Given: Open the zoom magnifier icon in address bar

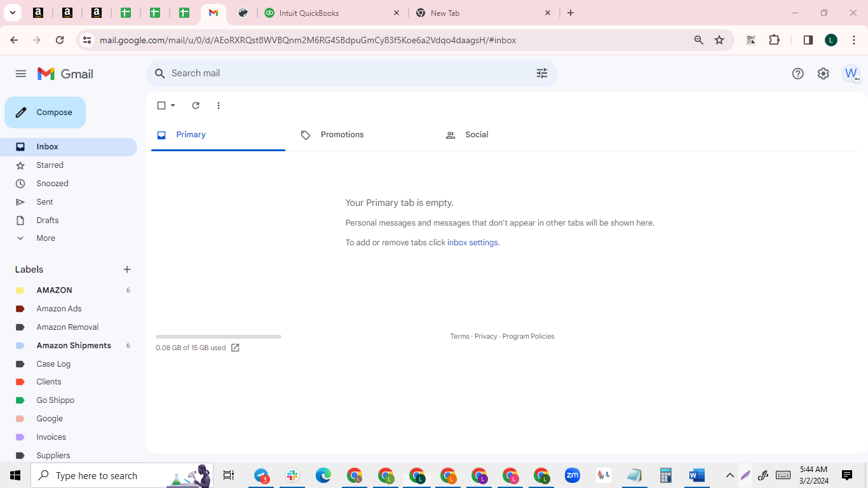Looking at the screenshot, I should click(x=699, y=40).
